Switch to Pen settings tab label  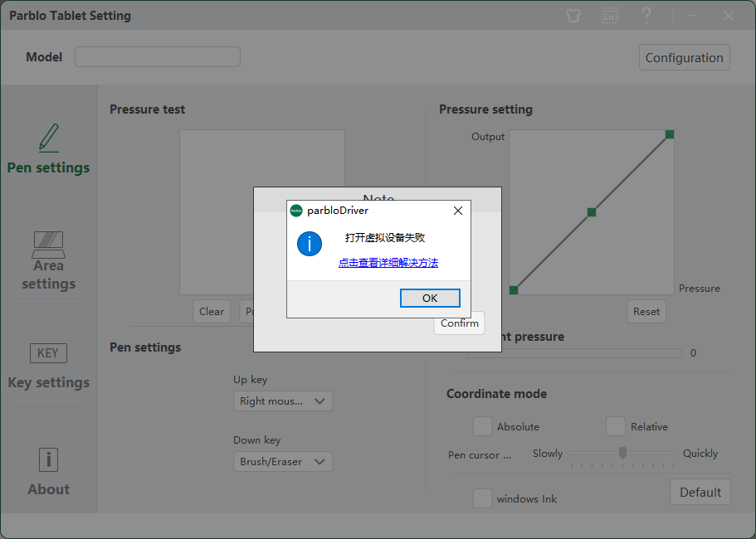pos(49,168)
